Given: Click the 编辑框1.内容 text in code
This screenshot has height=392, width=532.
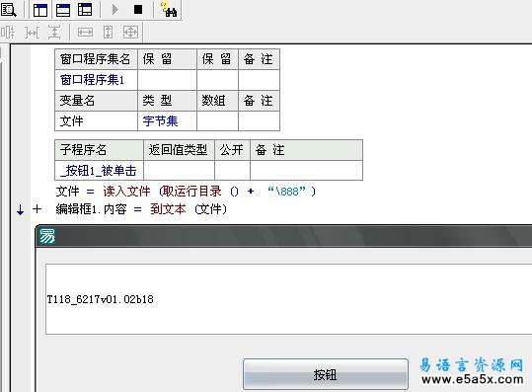Looking at the screenshot, I should (x=91, y=209).
